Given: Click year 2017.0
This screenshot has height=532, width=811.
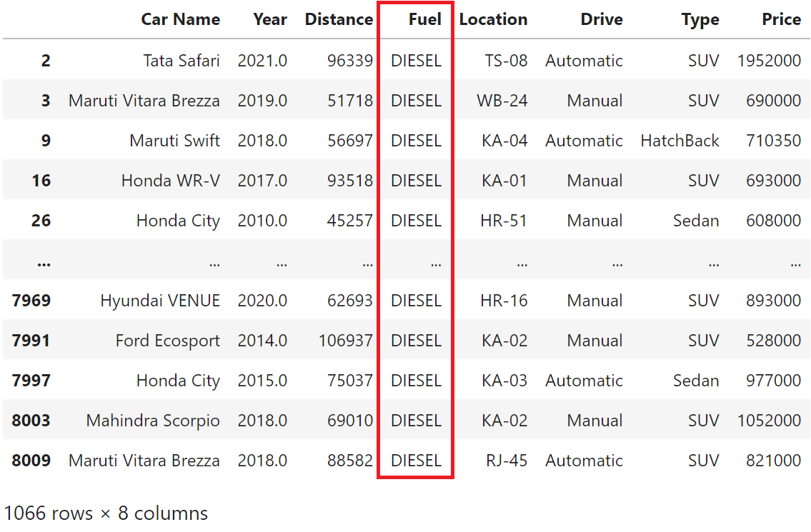Looking at the screenshot, I should [x=262, y=181].
